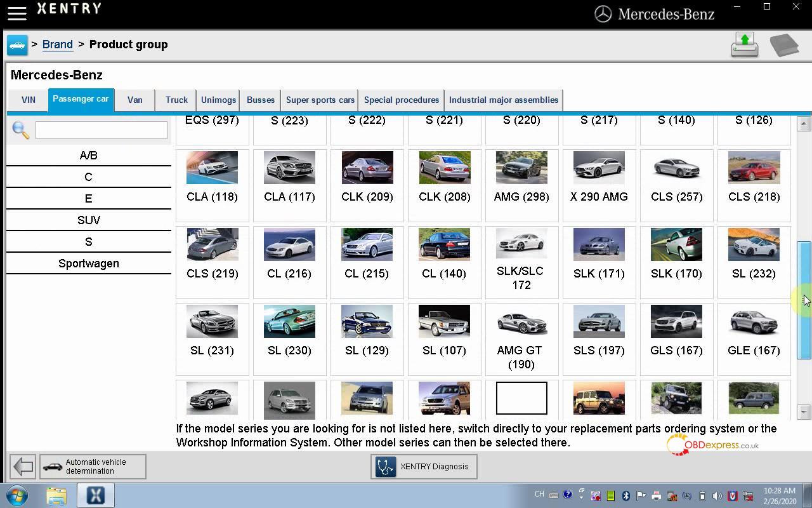Open the XENTRY hamburger menu

click(17, 13)
